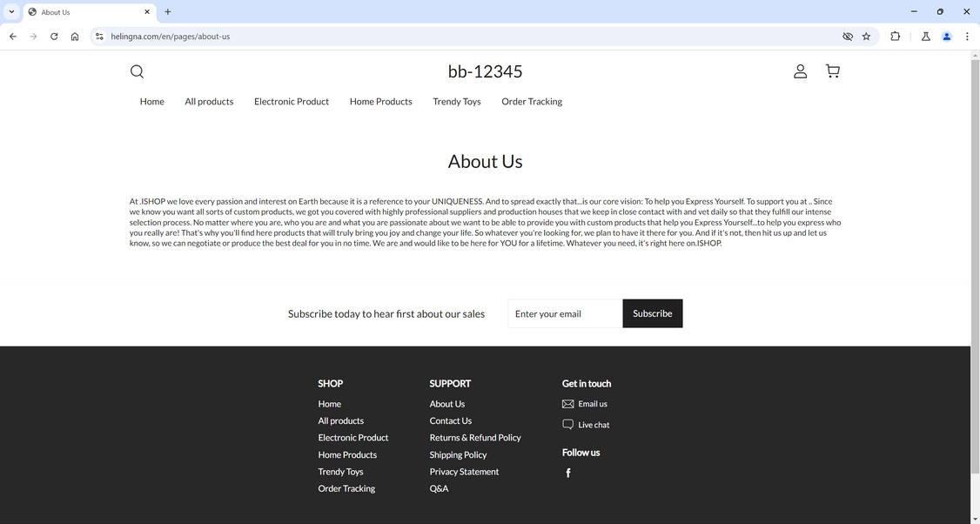Image resolution: width=980 pixels, height=524 pixels.
Task: Open the browser profile avatar
Action: click(946, 37)
